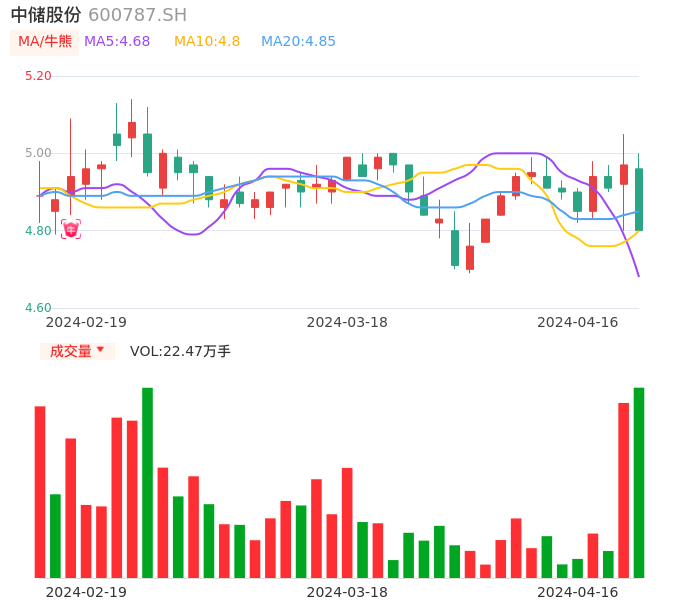Select the last green candlestick on the right
This screenshot has height=606, width=686.
click(639, 199)
